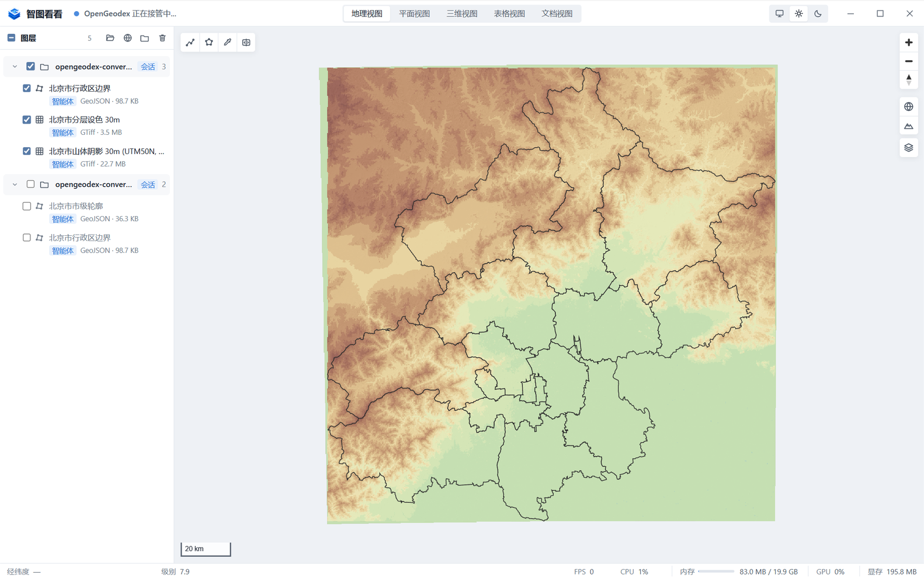Select the pencil draw tool
The width and height of the screenshot is (924, 578).
click(x=228, y=42)
